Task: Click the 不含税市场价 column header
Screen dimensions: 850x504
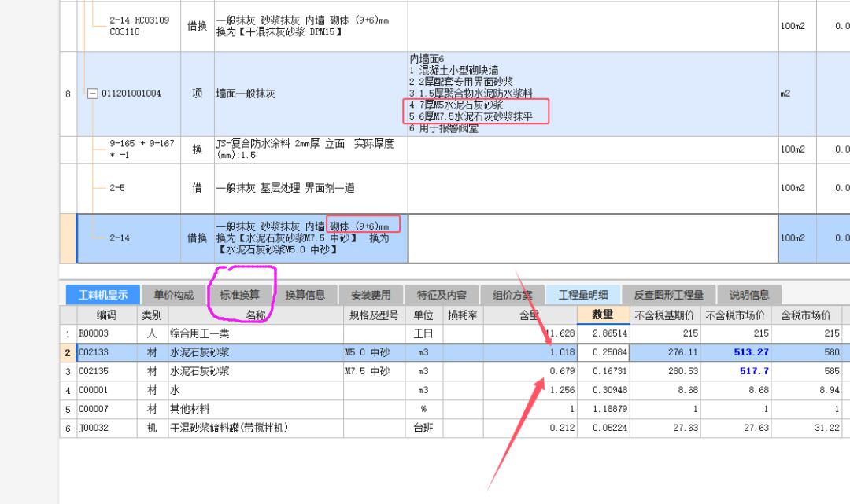Action: [x=736, y=315]
